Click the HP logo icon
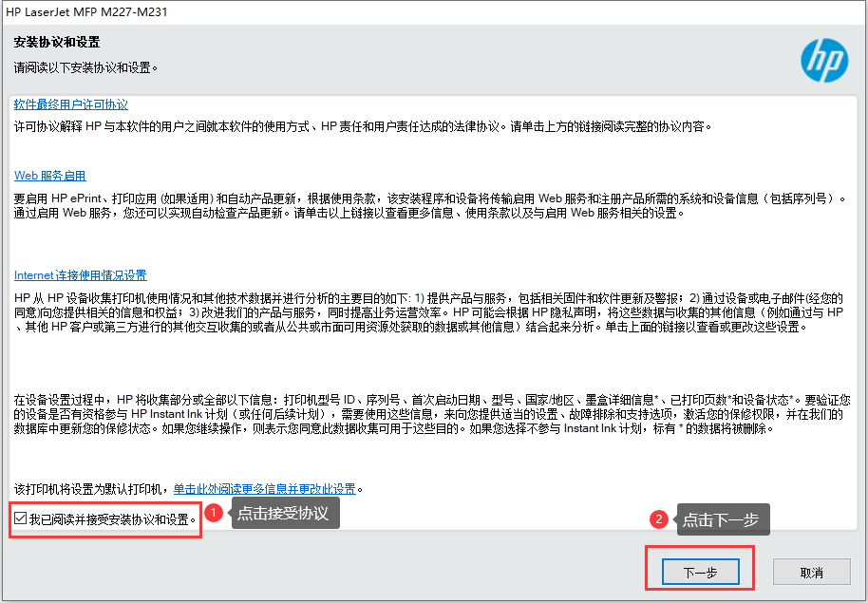The image size is (868, 603). [823, 61]
